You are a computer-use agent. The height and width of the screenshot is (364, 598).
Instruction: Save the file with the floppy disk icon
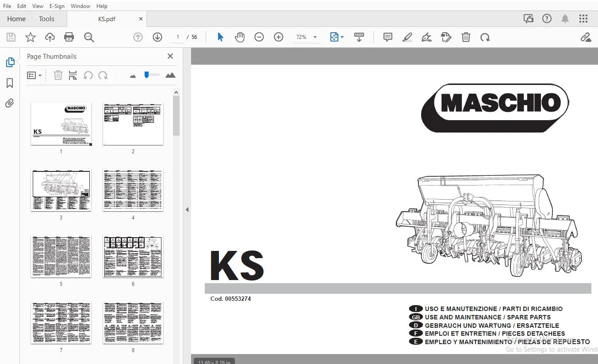(x=11, y=38)
